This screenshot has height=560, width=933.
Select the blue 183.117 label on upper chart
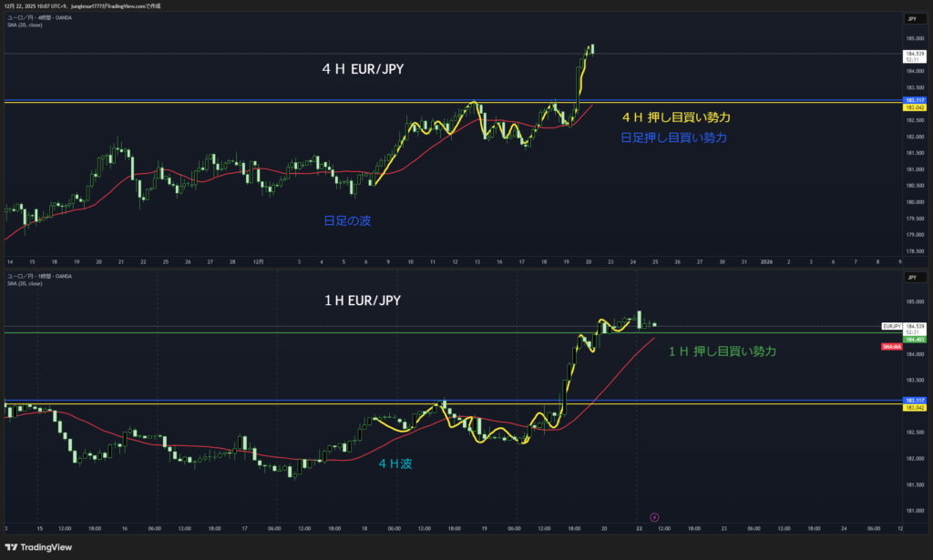(x=914, y=99)
